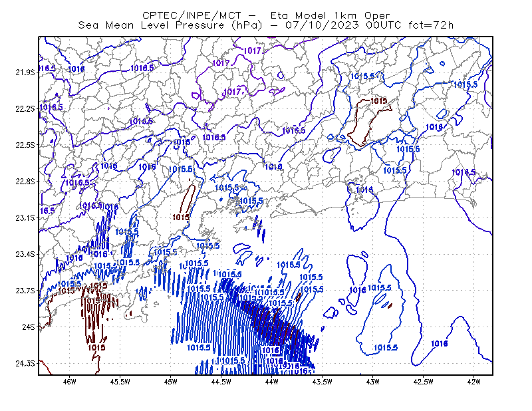Screen dimensions: 532x411
Task: Click 'Sea Mean Level Pressure (hPa)' subtitle
Action: pyautogui.click(x=170, y=25)
